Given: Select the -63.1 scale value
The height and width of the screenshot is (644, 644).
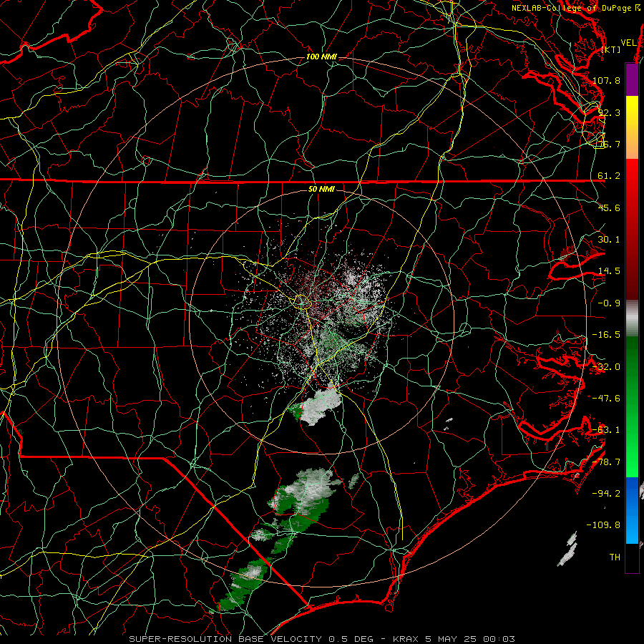Looking at the screenshot, I should [606, 430].
